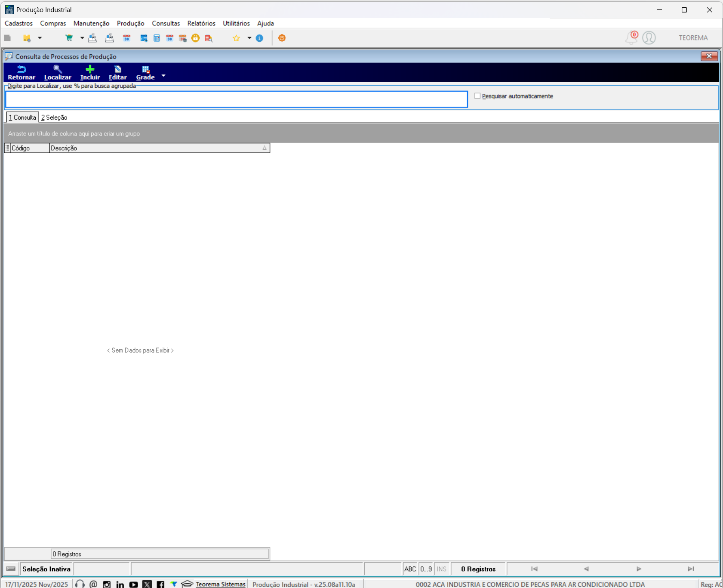
Task: Click the Grade button
Action: (145, 73)
